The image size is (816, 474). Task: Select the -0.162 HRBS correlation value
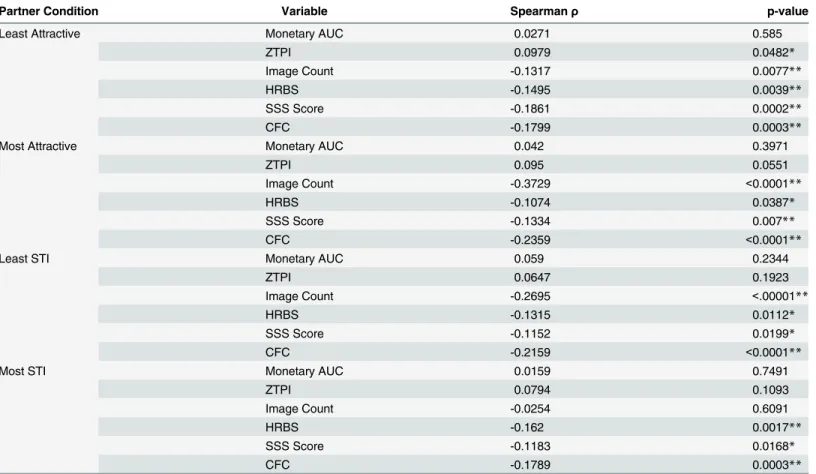527,427
